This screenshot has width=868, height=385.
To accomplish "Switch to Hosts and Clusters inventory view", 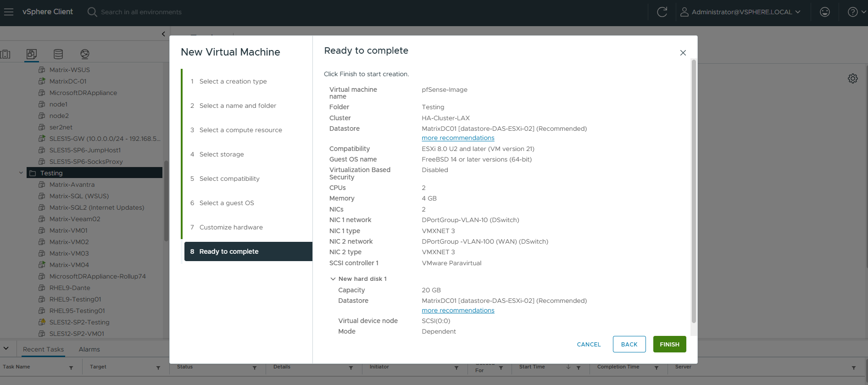I will point(6,54).
